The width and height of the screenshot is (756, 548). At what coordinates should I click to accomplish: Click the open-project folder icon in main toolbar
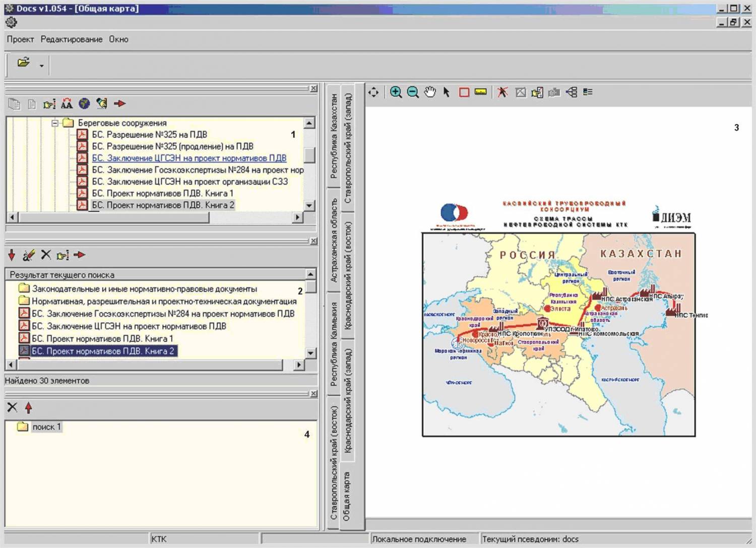click(x=23, y=63)
